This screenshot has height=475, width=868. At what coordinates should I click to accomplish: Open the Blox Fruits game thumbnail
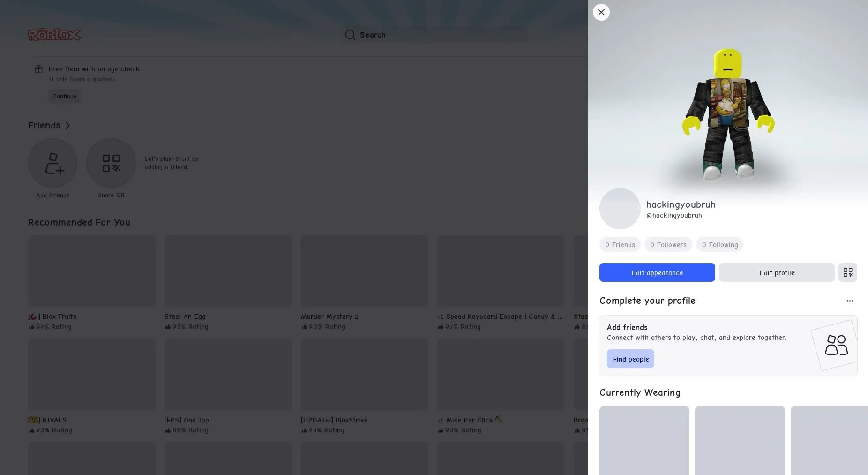(x=92, y=271)
